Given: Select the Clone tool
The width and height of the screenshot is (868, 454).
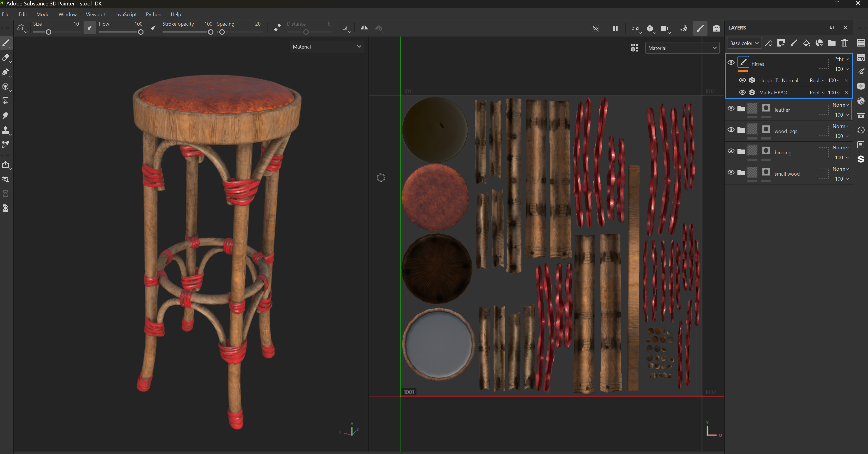Looking at the screenshot, I should (6, 130).
